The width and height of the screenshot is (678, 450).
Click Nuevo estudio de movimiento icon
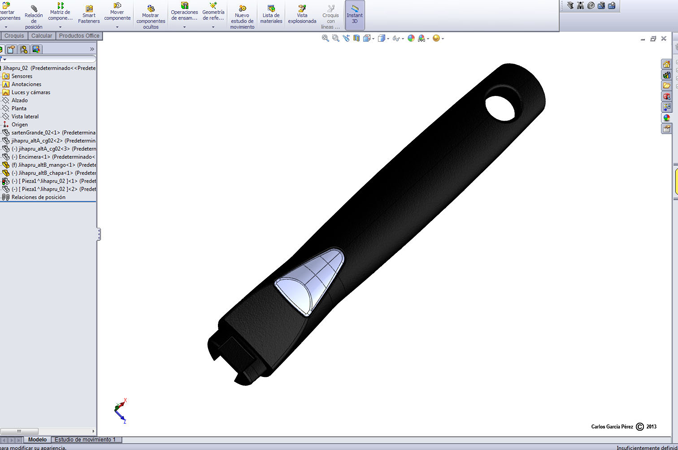(x=242, y=15)
